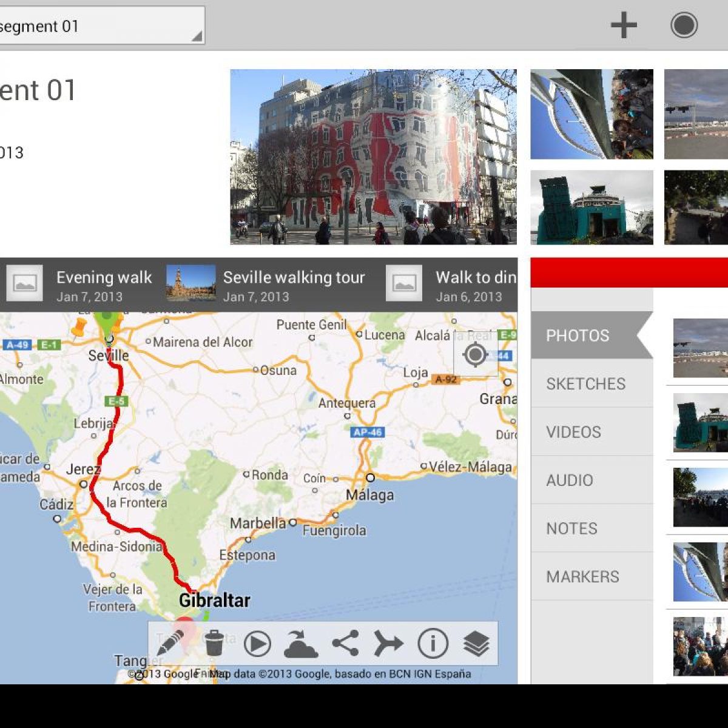Show the MARKERS tab
This screenshot has width=728, height=728.
click(x=582, y=576)
